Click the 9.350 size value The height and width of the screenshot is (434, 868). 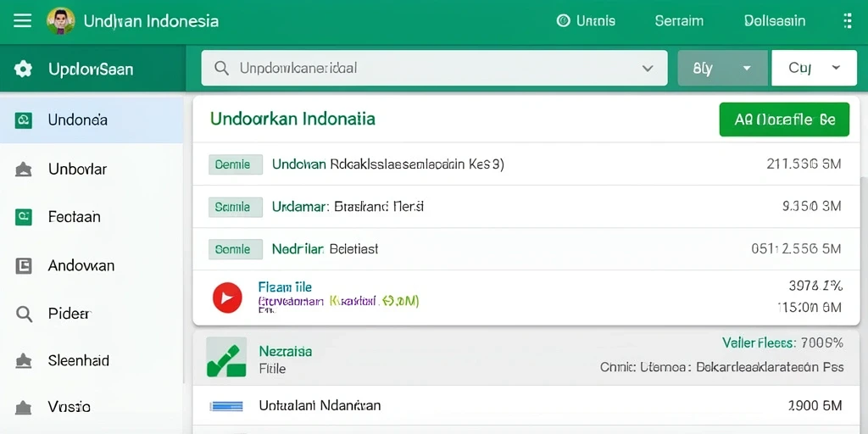(x=811, y=207)
